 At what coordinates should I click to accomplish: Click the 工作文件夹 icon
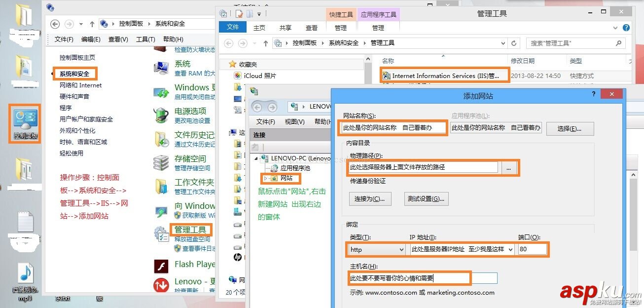[162, 187]
